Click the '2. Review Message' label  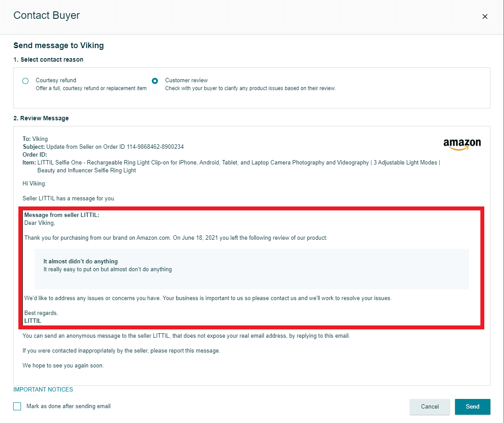[x=41, y=118]
